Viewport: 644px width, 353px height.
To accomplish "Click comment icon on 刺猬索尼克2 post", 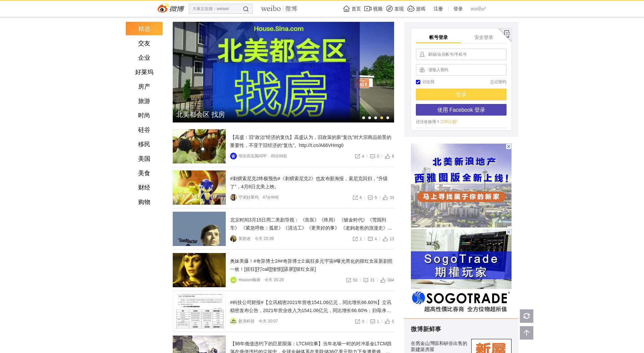I will (x=370, y=198).
